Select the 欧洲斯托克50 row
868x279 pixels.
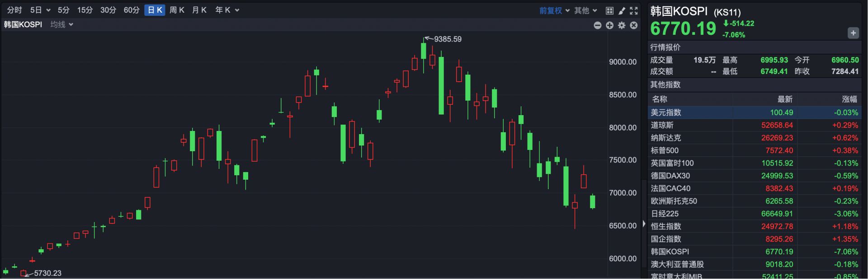coord(755,201)
